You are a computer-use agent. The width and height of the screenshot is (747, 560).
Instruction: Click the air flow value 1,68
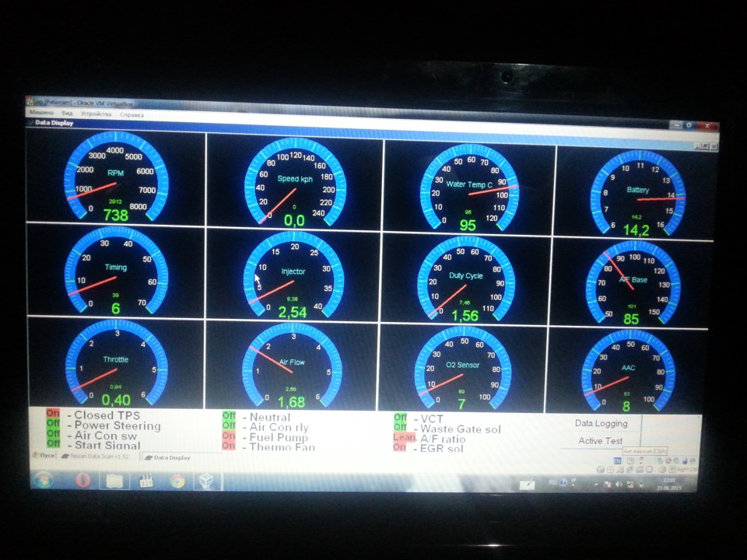coord(291,402)
